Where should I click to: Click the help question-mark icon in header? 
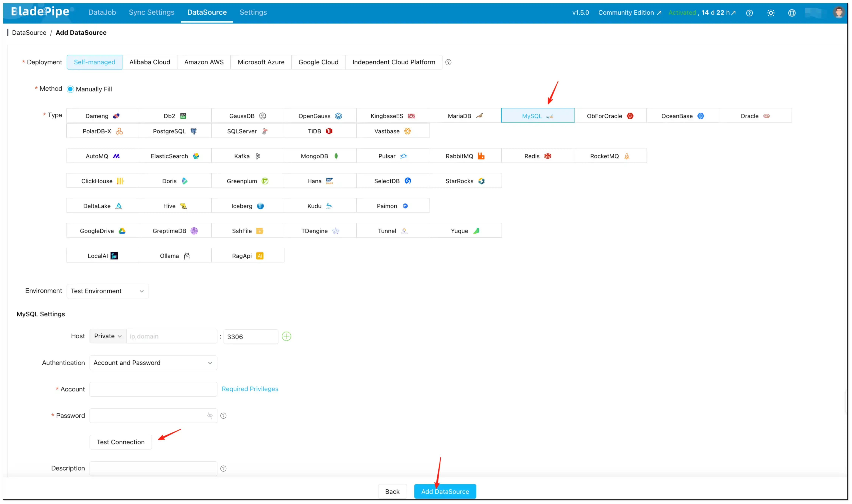[749, 13]
